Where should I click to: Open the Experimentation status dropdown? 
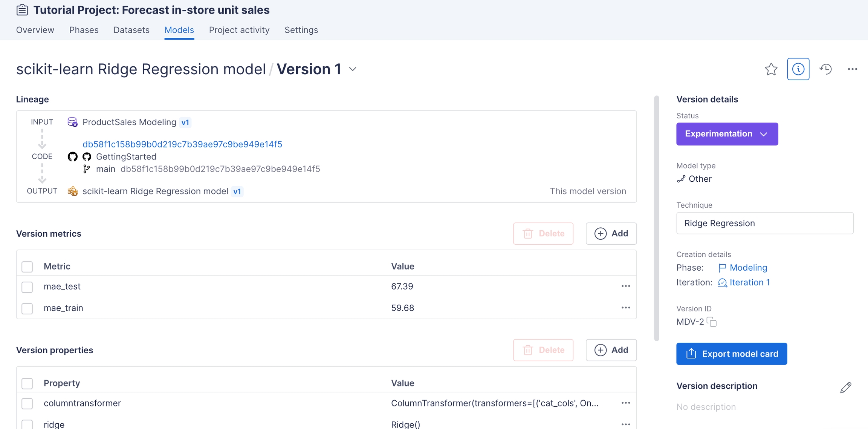tap(727, 134)
